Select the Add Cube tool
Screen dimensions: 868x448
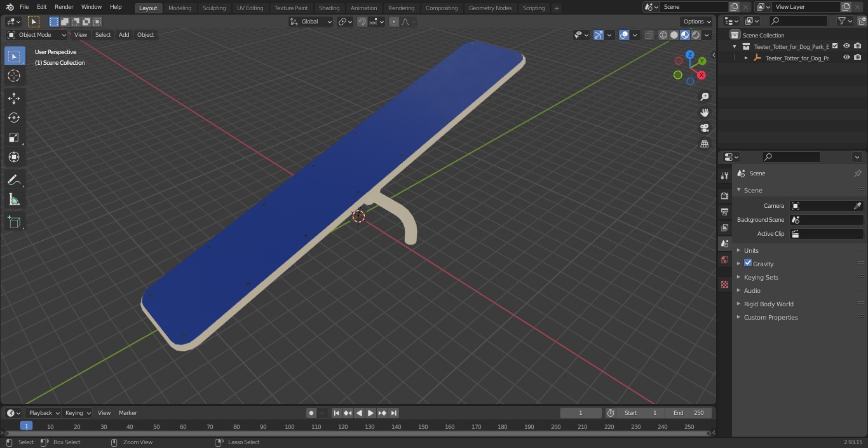[x=14, y=222]
